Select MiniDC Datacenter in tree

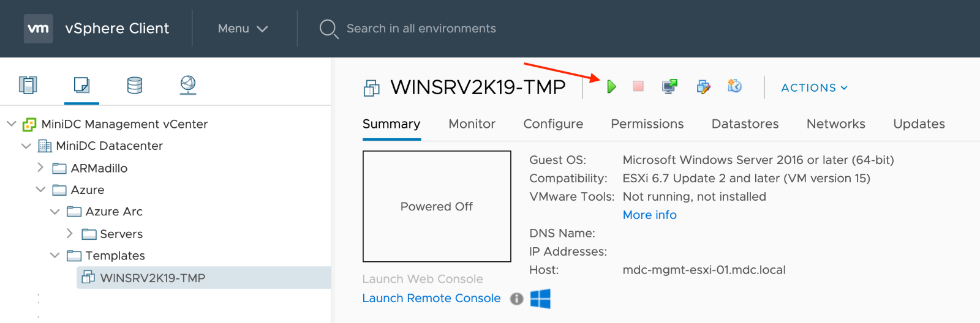109,146
